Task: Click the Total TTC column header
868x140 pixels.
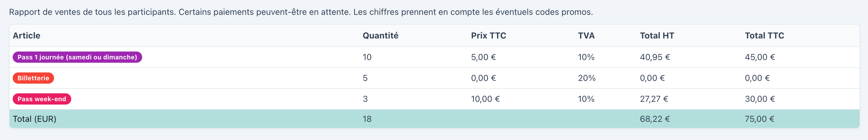Action: coord(764,35)
